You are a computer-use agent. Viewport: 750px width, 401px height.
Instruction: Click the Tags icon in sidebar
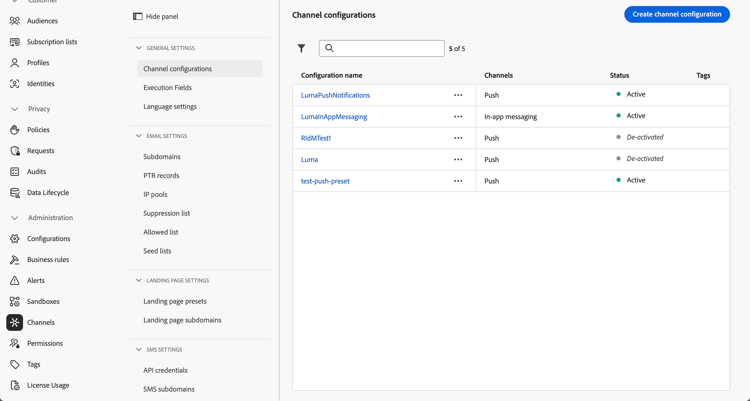(x=15, y=364)
